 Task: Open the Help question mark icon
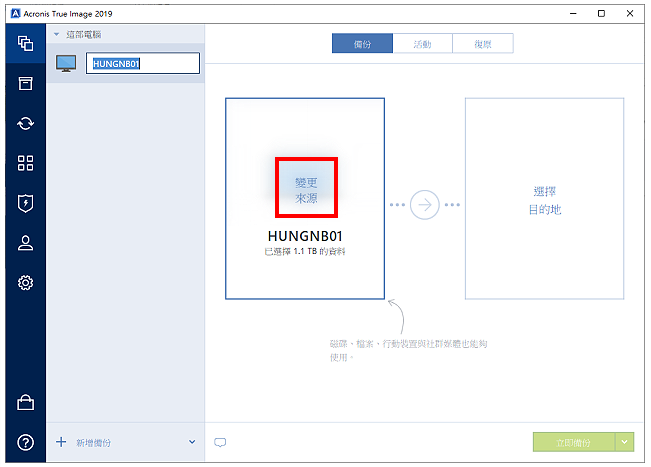pyautogui.click(x=25, y=442)
